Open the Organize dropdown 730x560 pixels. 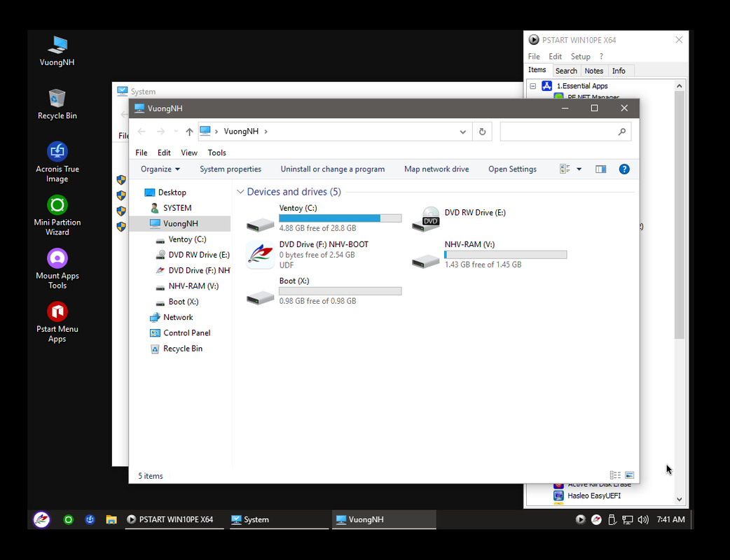pyautogui.click(x=160, y=169)
